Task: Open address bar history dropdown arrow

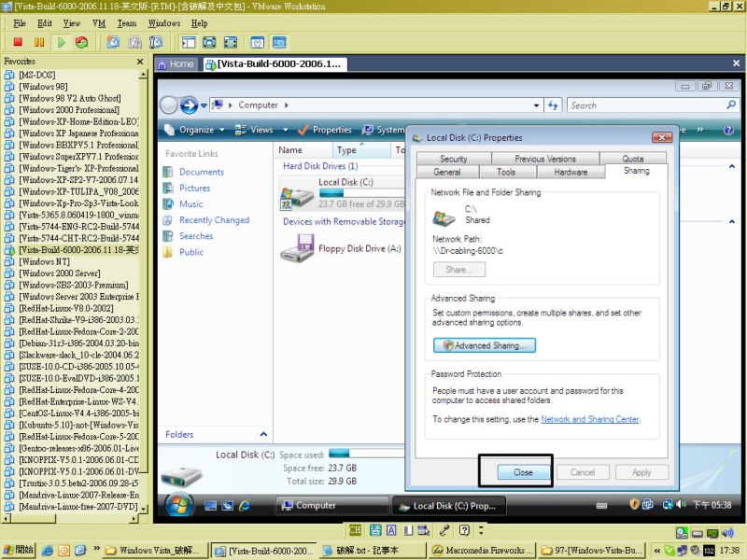Action: tap(536, 105)
